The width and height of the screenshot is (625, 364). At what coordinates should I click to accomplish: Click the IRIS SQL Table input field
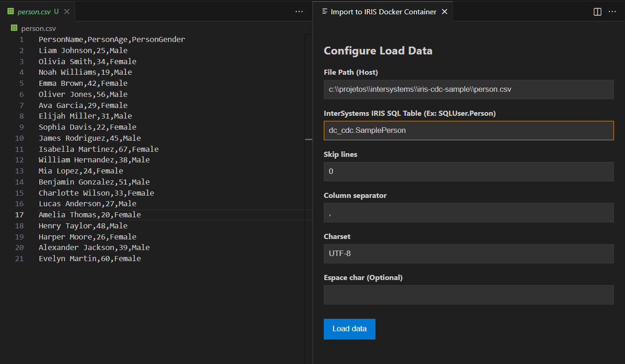[468, 131]
